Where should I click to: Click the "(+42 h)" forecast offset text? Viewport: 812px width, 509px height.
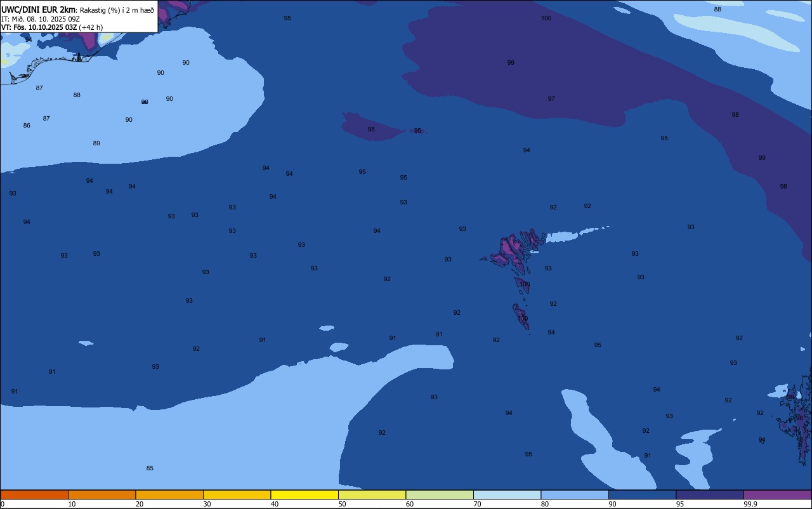point(91,27)
